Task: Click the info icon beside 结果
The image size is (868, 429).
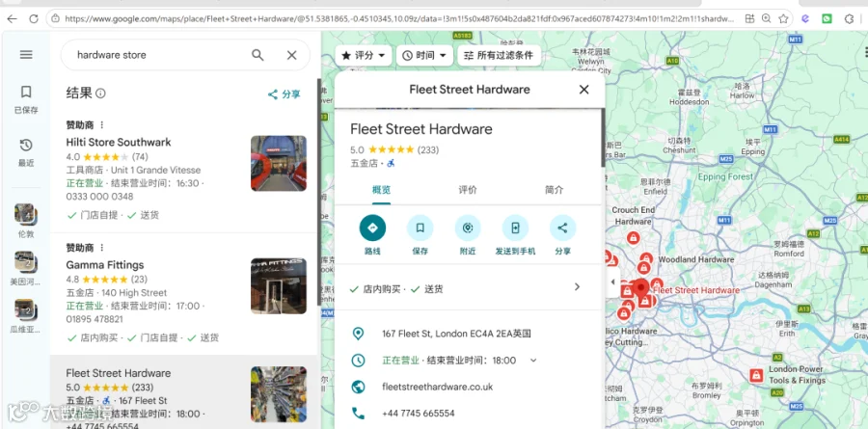Action: (x=100, y=94)
